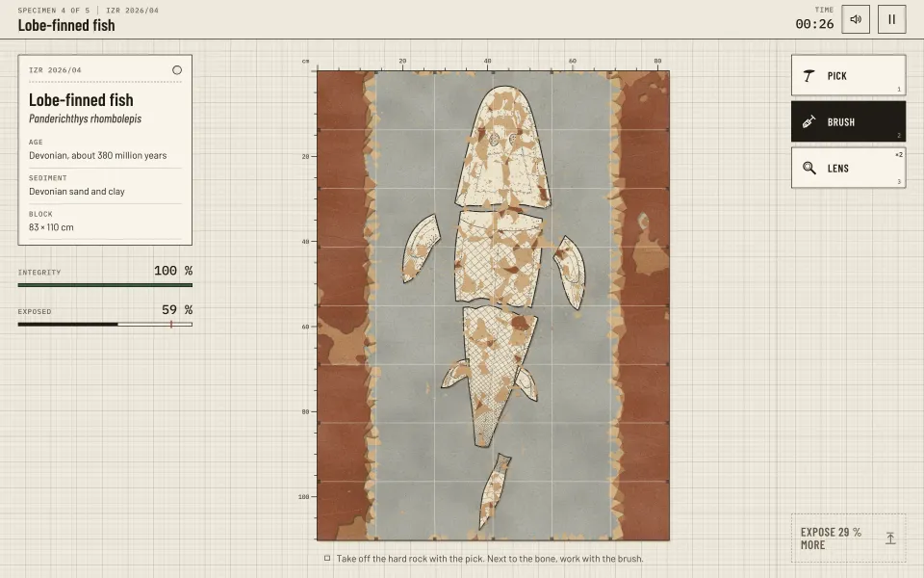Click the 00:26 timer readout
924x578 pixels.
pyautogui.click(x=814, y=24)
